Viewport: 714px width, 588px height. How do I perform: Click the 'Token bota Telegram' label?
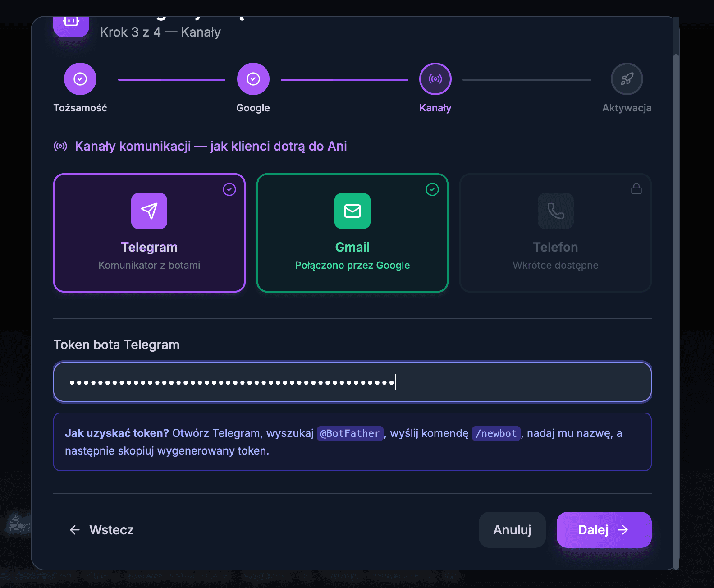click(x=116, y=345)
